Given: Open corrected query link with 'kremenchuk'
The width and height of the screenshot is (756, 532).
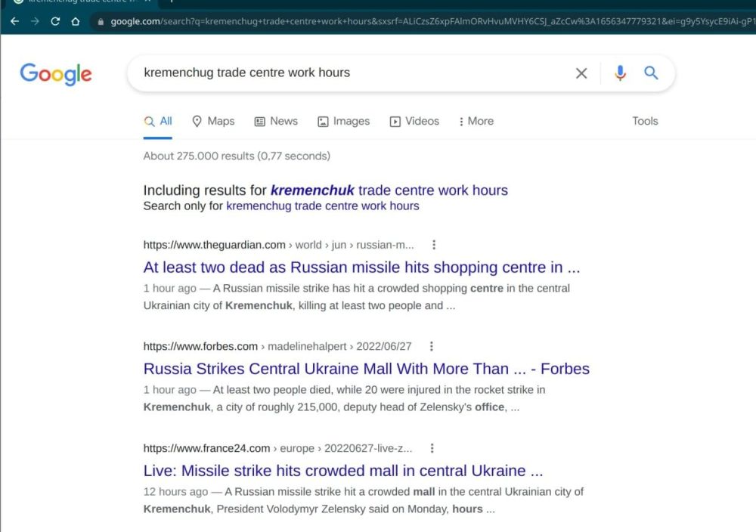Looking at the screenshot, I should coord(389,190).
